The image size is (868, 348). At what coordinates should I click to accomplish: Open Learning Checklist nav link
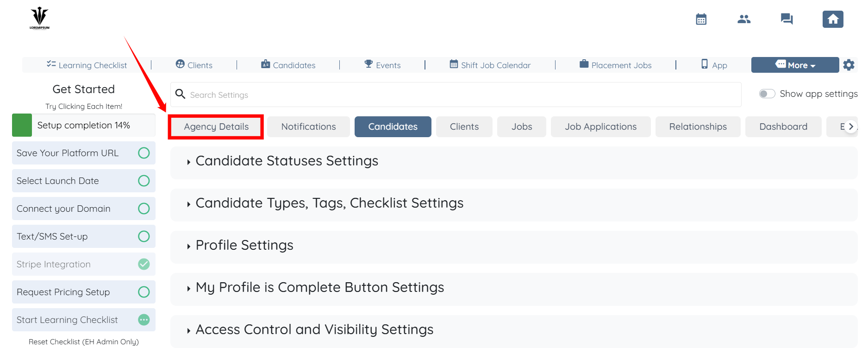[x=87, y=65]
